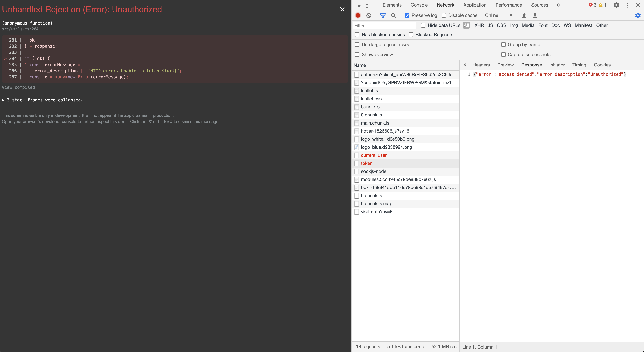Stop recording network log with the red button
This screenshot has width=644, height=352.
(x=358, y=16)
